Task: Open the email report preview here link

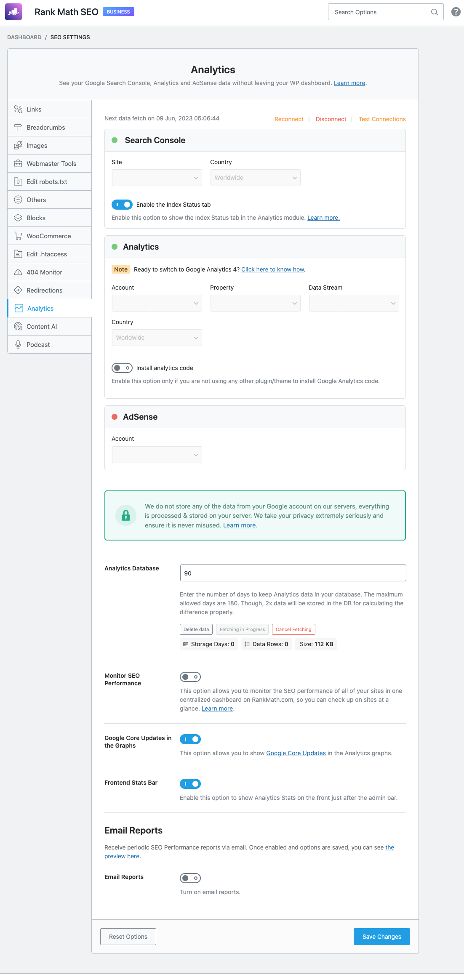Action: (122, 856)
